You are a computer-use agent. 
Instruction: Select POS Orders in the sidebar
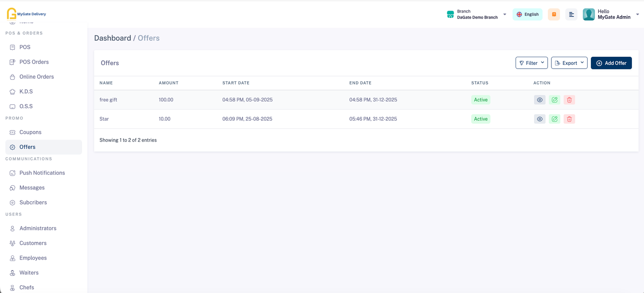click(34, 62)
